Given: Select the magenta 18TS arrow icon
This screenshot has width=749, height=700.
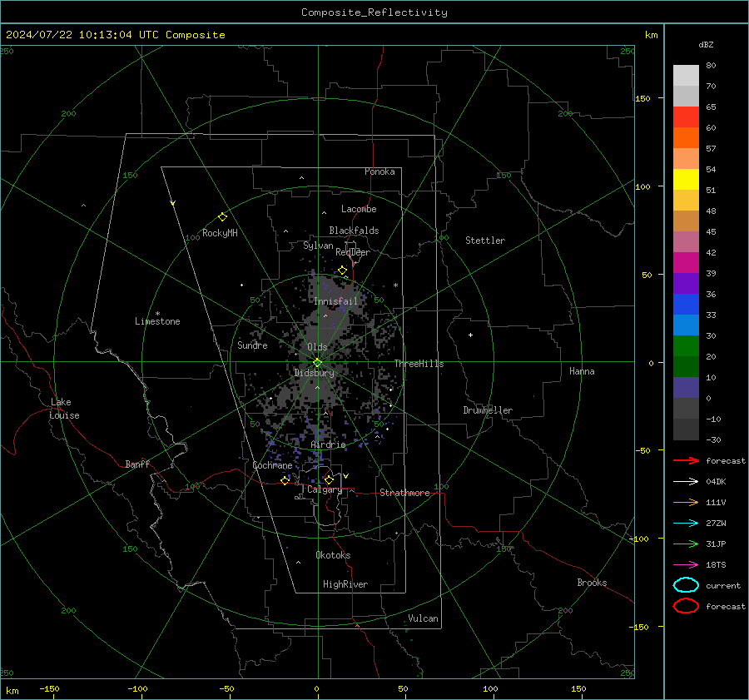Looking at the screenshot, I should (x=686, y=565).
